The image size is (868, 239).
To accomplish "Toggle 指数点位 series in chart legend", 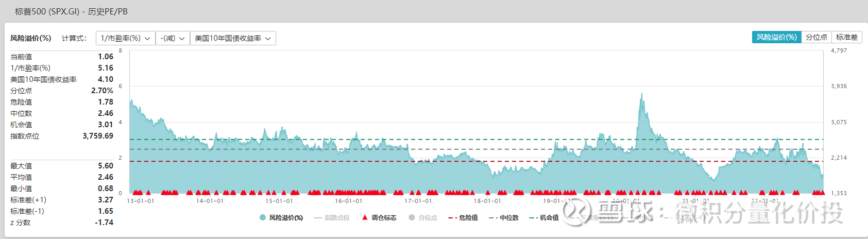I will pyautogui.click(x=332, y=218).
